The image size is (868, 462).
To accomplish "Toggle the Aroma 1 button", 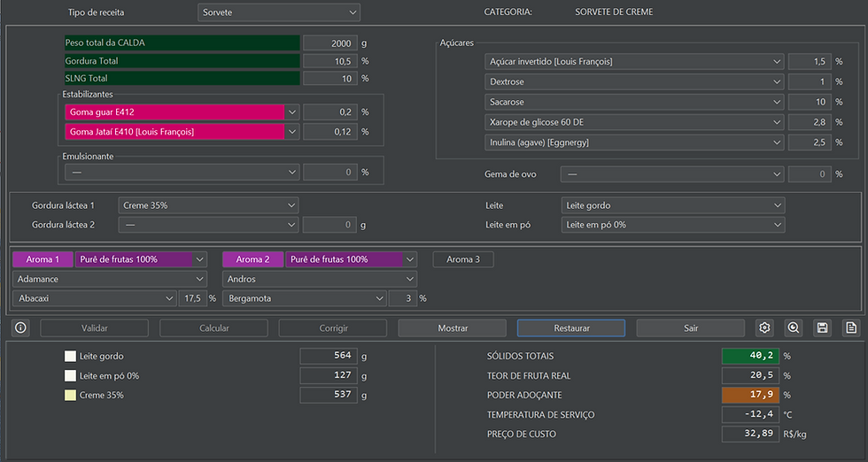I will tap(43, 259).
